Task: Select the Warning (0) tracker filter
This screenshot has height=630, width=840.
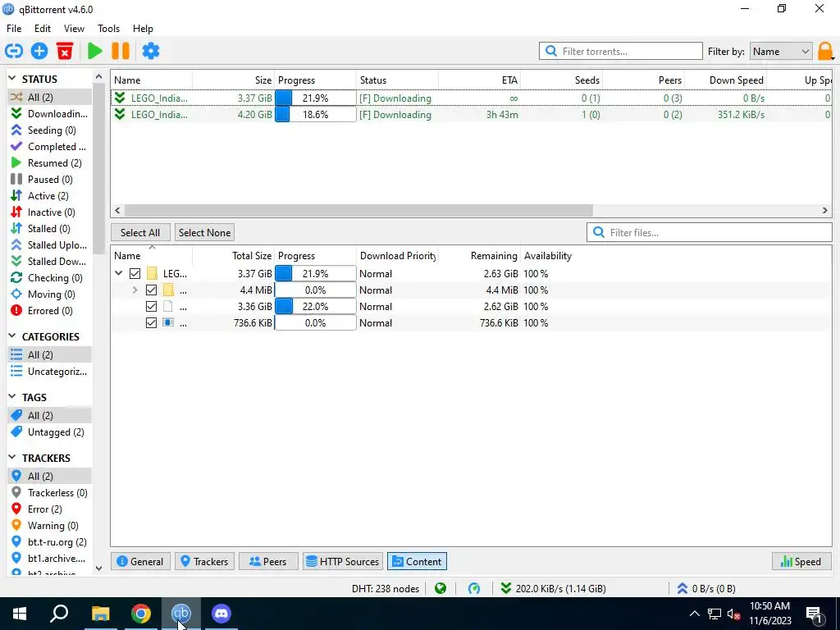Action: tap(49, 526)
